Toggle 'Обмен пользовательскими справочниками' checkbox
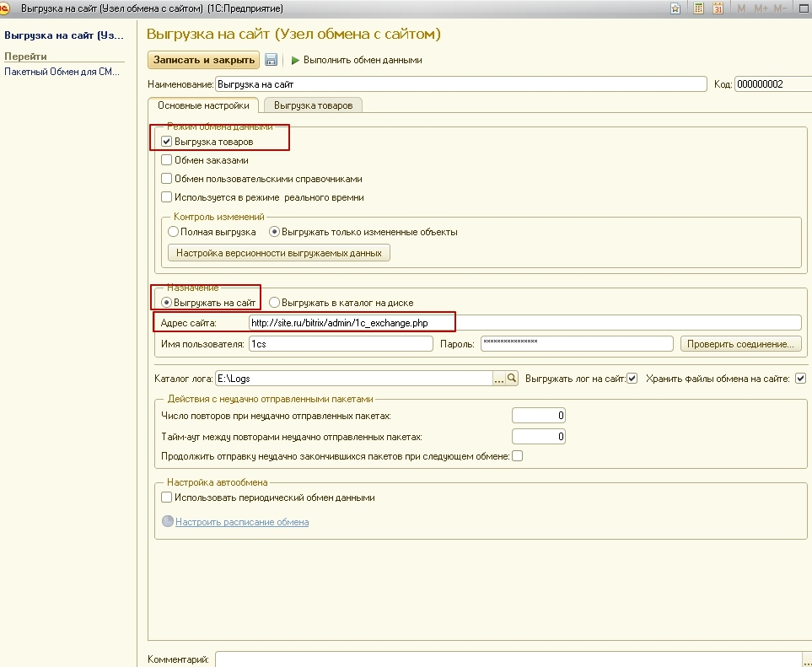 pyautogui.click(x=166, y=179)
